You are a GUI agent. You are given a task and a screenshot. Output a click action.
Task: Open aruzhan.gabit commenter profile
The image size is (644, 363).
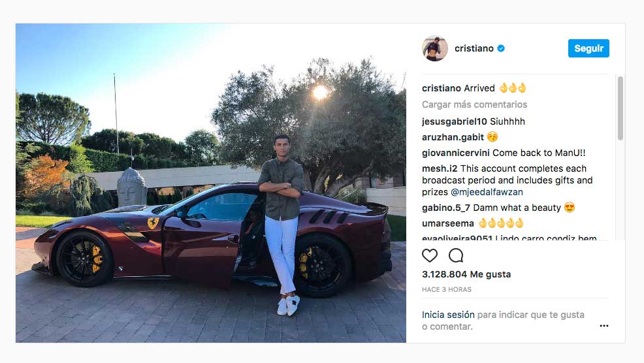(453, 137)
